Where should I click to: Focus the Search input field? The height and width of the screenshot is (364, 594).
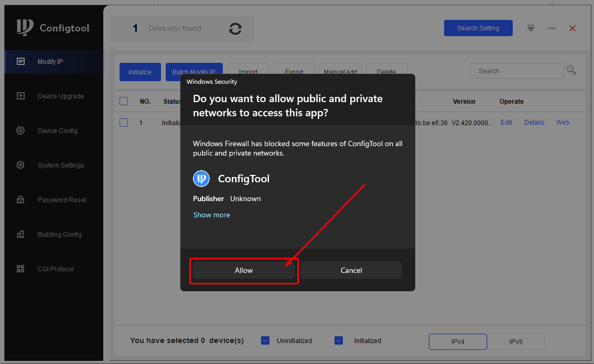[x=517, y=71]
